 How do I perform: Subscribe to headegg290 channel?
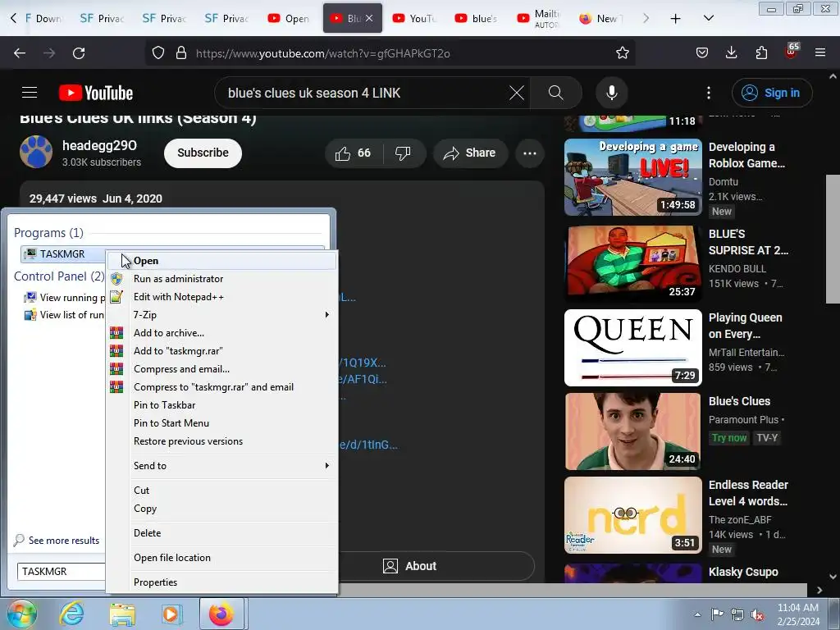(203, 153)
